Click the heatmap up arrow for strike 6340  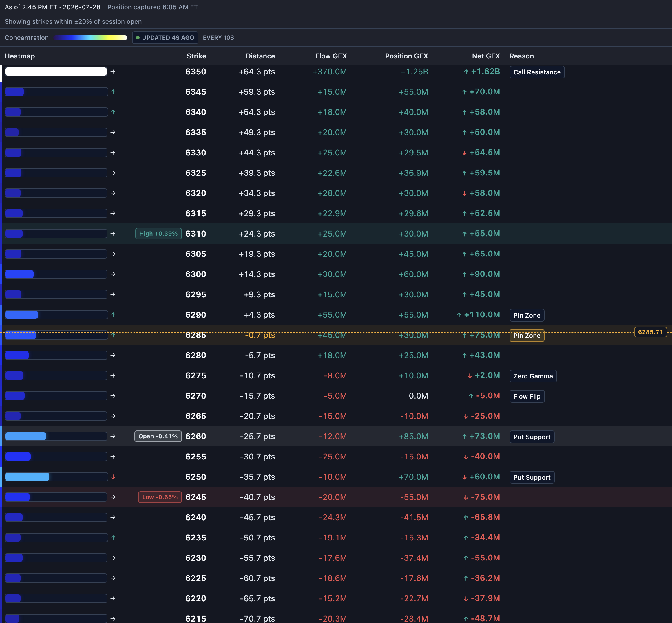pos(113,112)
